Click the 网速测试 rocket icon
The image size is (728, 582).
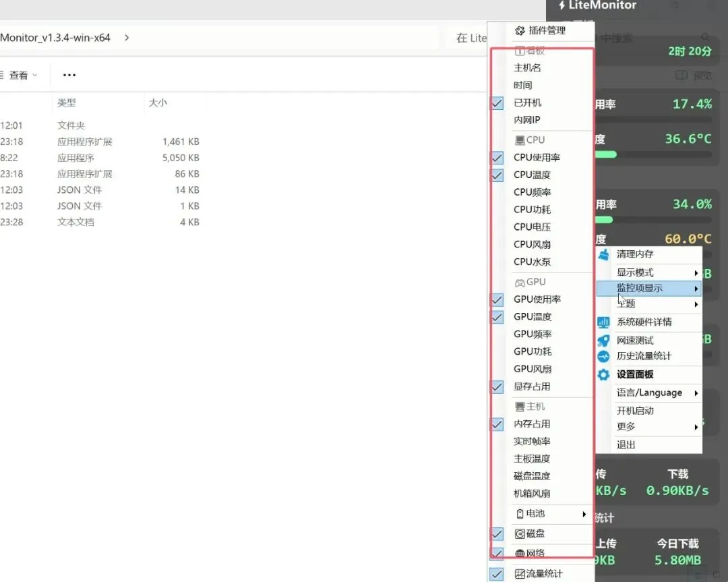[602, 340]
